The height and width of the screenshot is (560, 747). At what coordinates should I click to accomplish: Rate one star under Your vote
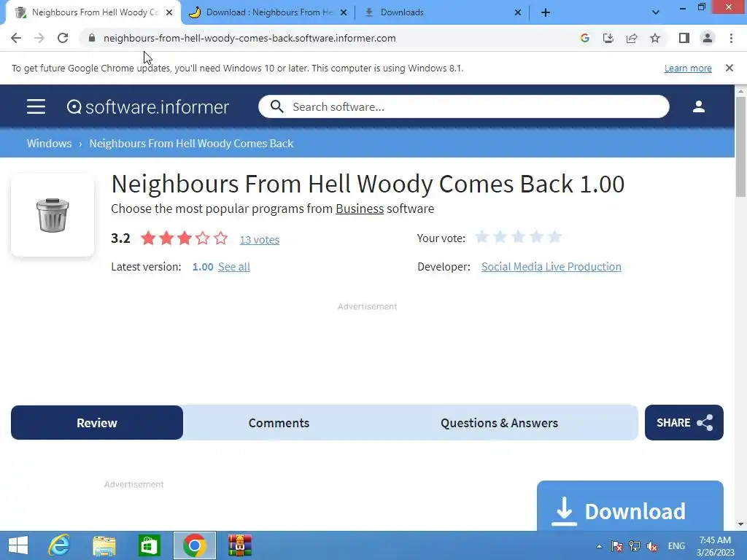482,237
